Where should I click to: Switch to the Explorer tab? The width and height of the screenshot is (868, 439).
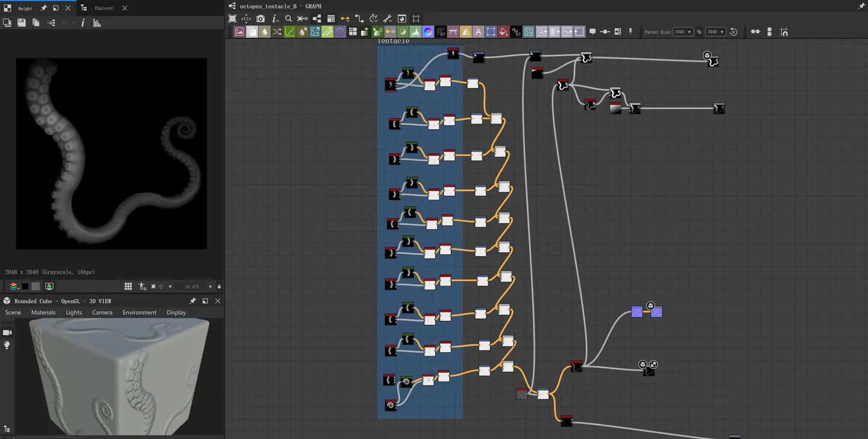[x=104, y=8]
